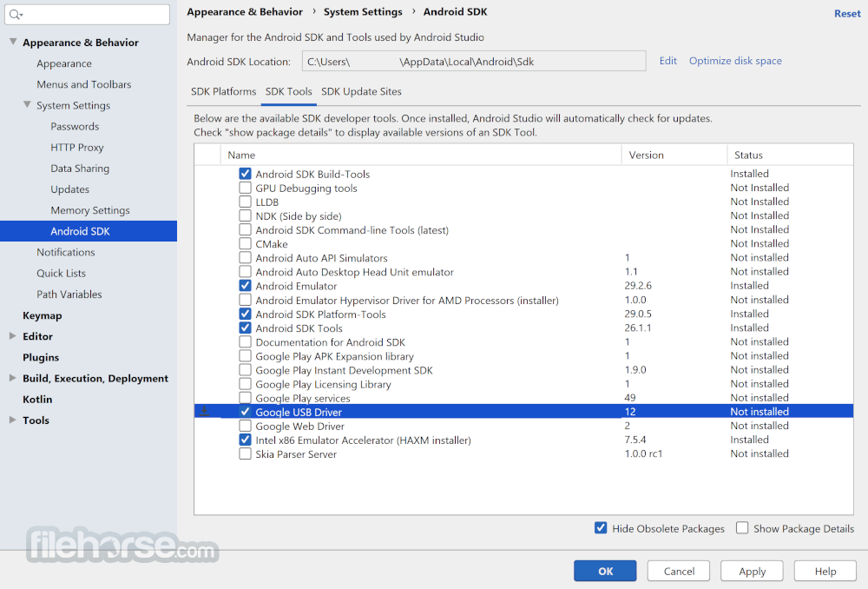Expand the Tools section arrow
Image resolution: width=868 pixels, height=589 pixels.
[13, 420]
